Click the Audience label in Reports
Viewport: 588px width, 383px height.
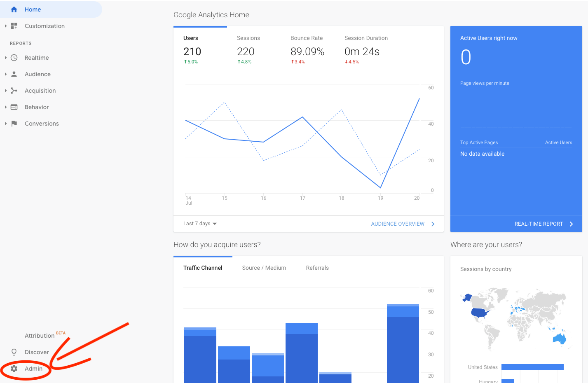pos(37,74)
